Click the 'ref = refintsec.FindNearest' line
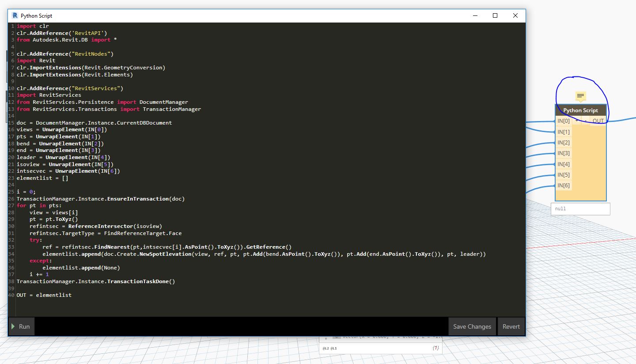 [x=167, y=247]
